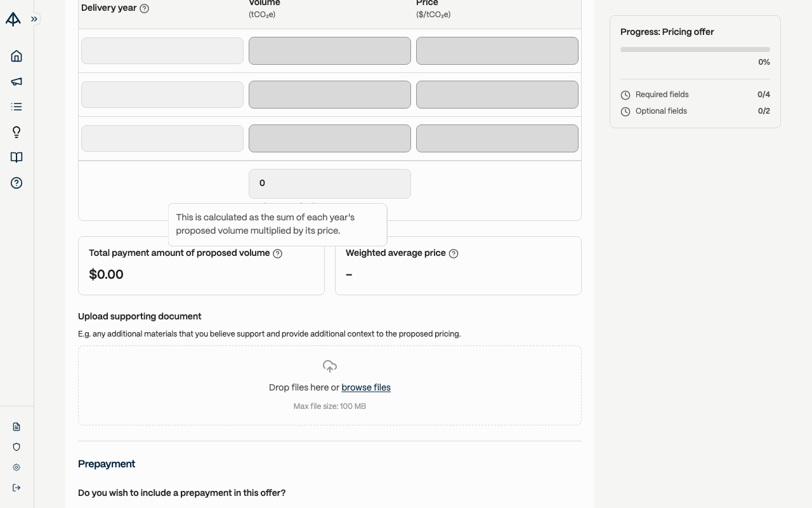This screenshot has width=812, height=508.
Task: Click the Pricing offer progress bar
Action: coord(695,49)
